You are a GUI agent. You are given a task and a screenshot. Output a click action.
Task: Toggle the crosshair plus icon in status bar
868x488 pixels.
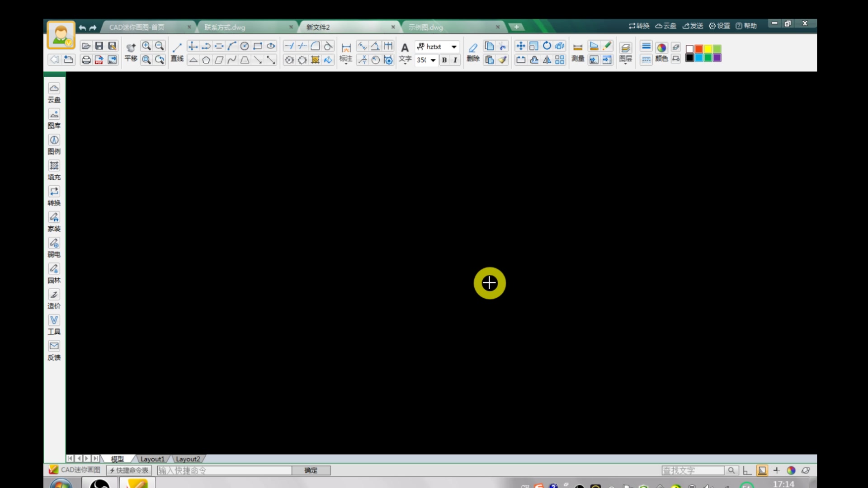(777, 470)
